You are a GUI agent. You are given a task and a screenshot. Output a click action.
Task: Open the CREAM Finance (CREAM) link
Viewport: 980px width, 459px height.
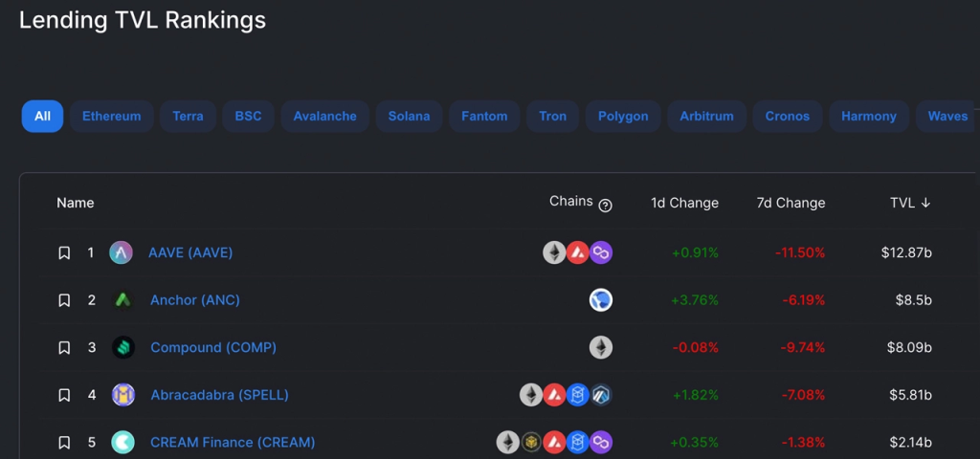233,442
